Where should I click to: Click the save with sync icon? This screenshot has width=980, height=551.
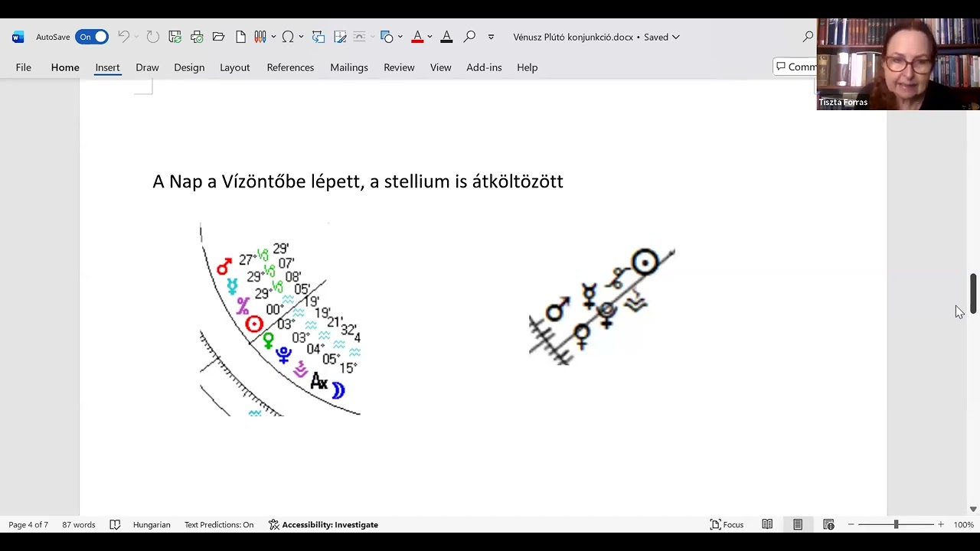[175, 37]
